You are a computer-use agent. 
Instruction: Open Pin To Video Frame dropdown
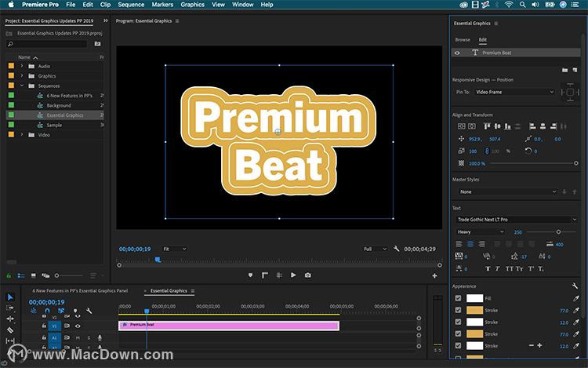(514, 92)
